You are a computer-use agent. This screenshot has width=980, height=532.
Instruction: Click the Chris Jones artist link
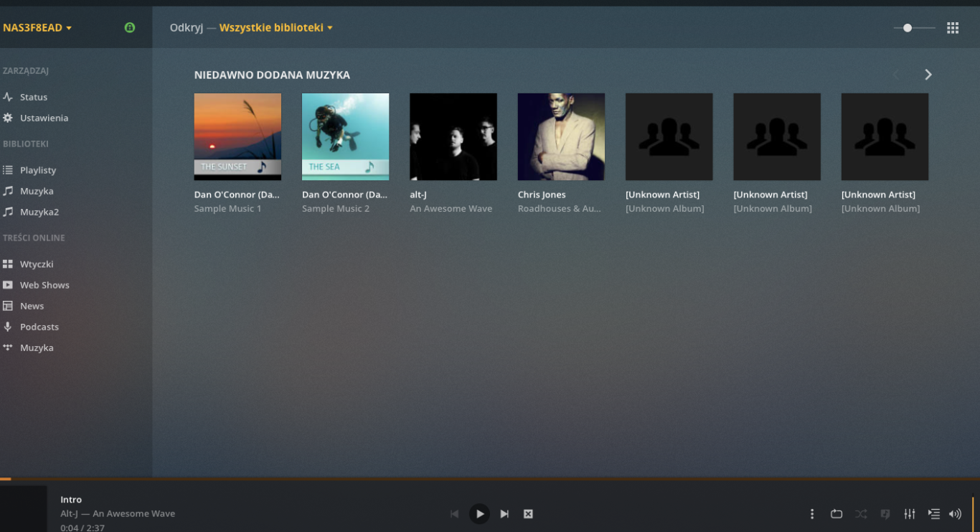click(542, 195)
